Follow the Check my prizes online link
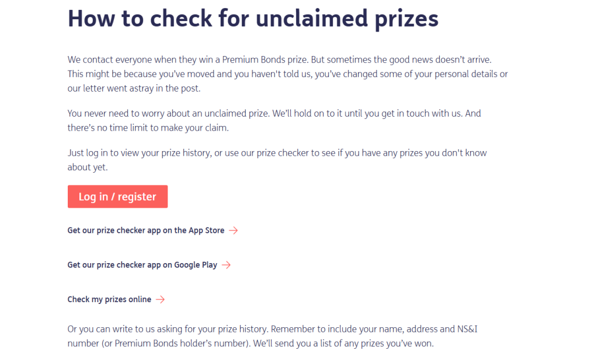 click(109, 299)
